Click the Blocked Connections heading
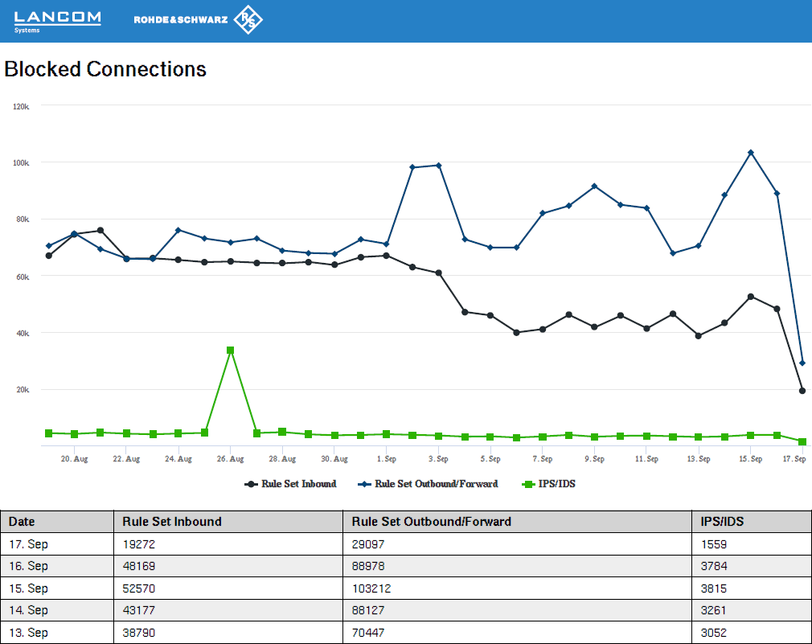 point(105,69)
